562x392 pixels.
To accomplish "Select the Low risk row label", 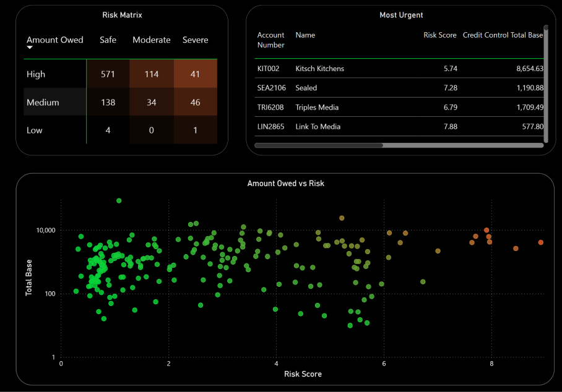I will (34, 130).
